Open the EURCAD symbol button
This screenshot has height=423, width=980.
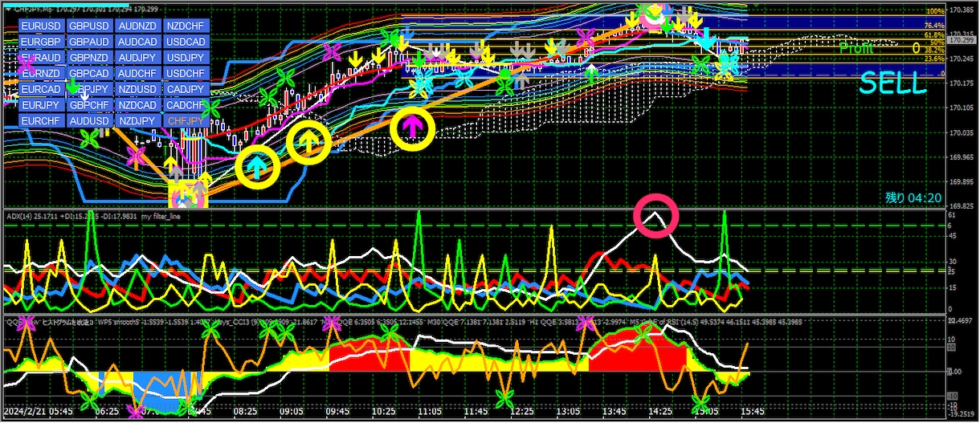click(x=41, y=89)
